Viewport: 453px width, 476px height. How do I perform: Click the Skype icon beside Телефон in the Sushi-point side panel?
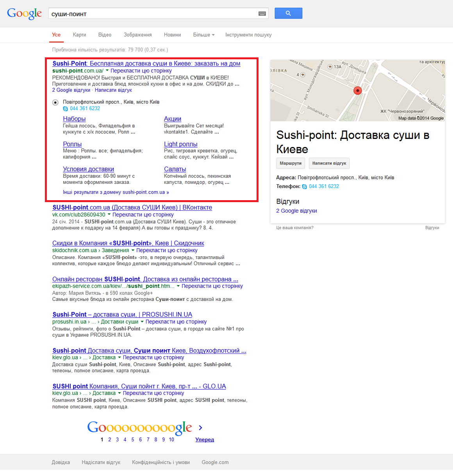pyautogui.click(x=305, y=187)
